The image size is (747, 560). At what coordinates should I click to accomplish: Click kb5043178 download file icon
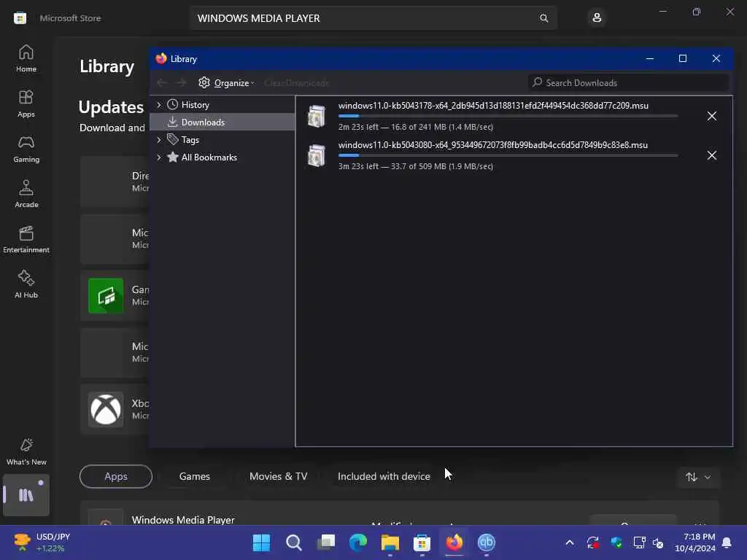tap(317, 116)
